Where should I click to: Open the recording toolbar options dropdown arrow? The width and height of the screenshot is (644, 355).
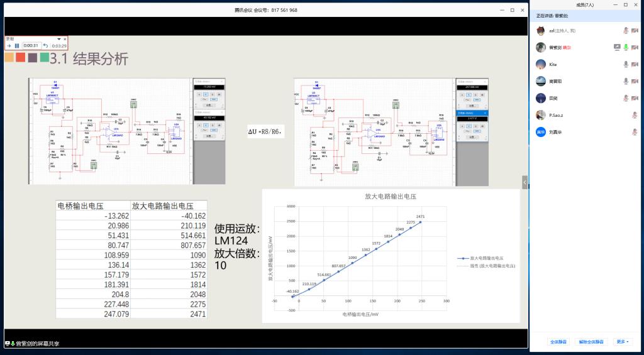click(x=58, y=38)
